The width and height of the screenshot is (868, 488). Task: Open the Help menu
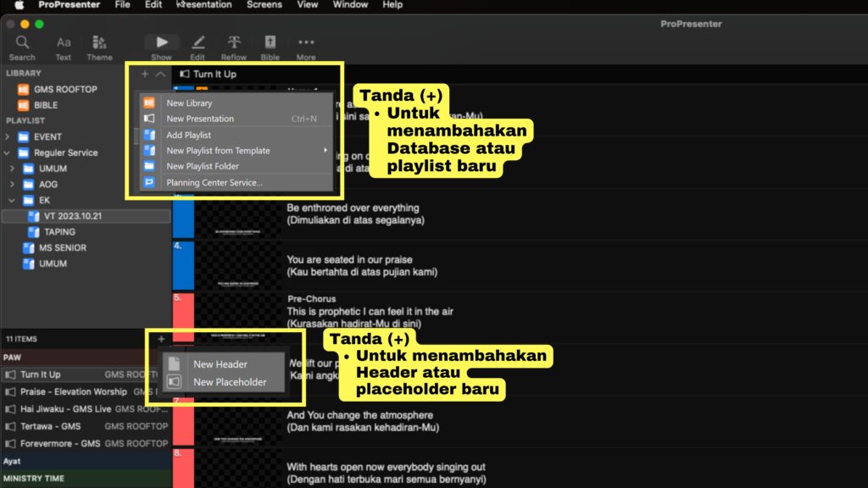click(392, 5)
